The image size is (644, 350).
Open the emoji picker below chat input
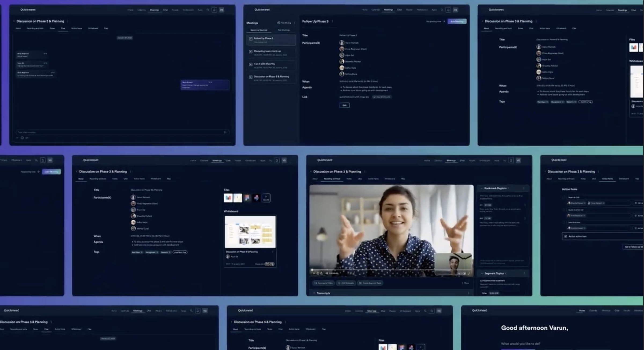tap(22, 138)
